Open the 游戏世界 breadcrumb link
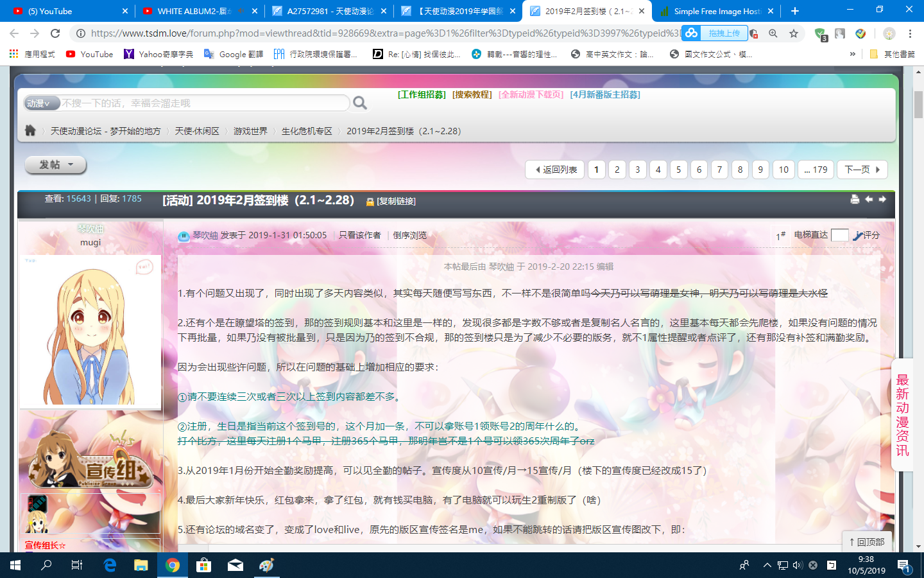This screenshot has height=578, width=924. [x=250, y=131]
